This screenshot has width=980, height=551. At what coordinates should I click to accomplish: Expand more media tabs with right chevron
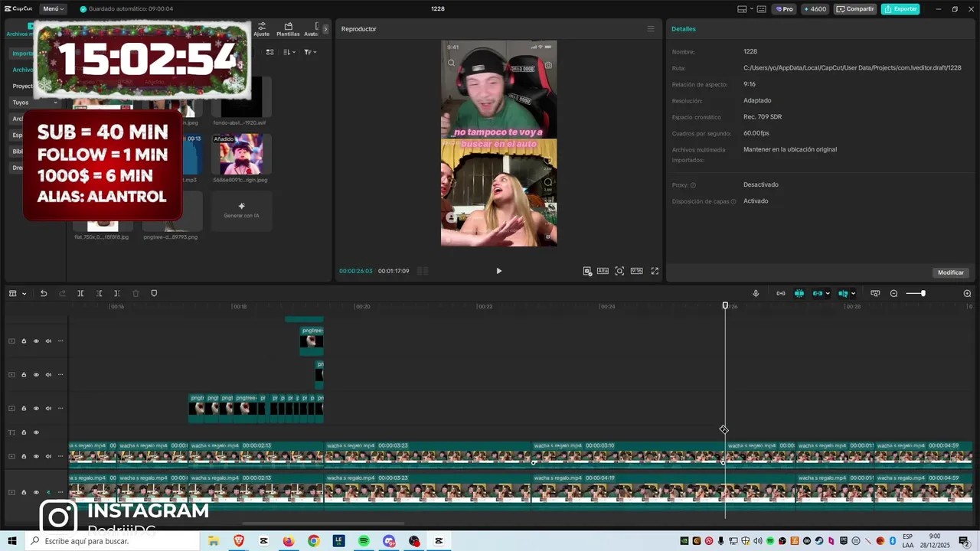point(325,29)
